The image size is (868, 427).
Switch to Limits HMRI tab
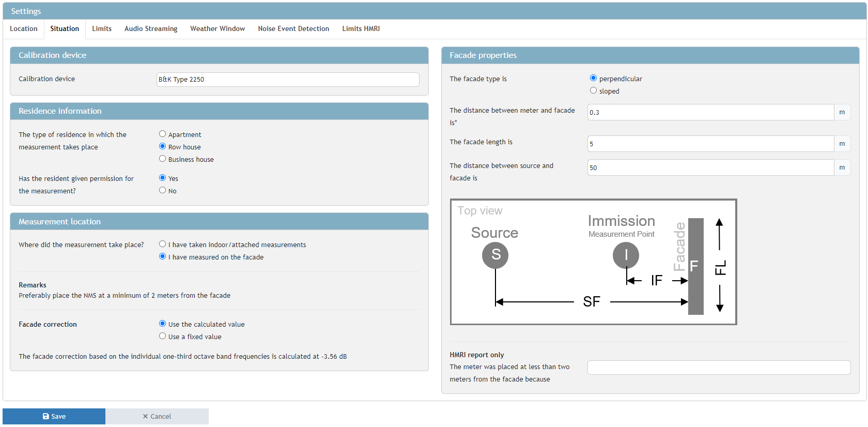pyautogui.click(x=361, y=29)
